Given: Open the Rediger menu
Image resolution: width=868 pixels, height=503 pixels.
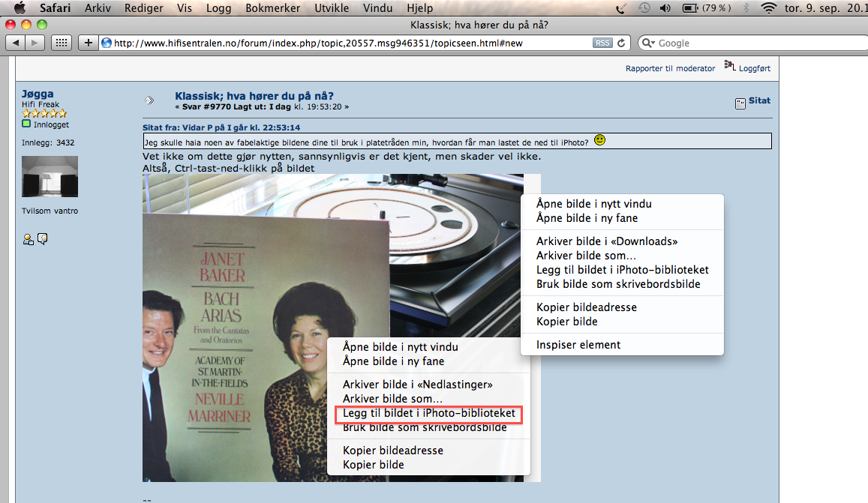Looking at the screenshot, I should pyautogui.click(x=144, y=7).
